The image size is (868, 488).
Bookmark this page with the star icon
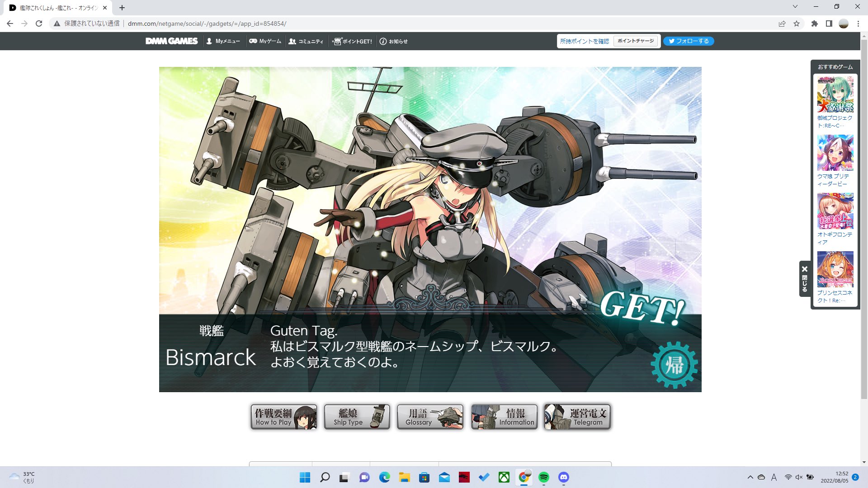(x=797, y=23)
